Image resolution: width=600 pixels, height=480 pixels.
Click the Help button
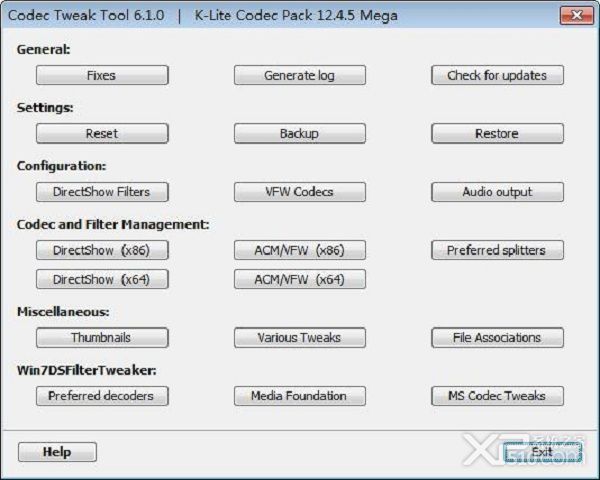coord(57,452)
